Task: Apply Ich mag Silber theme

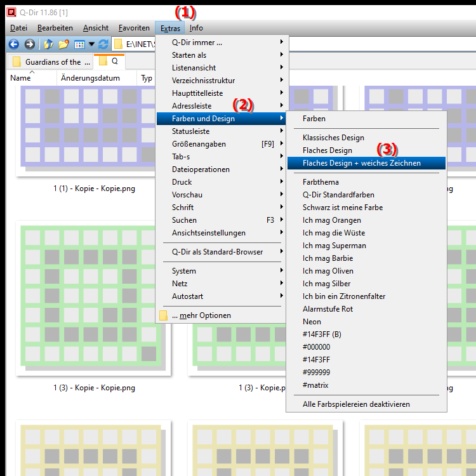Action: click(x=366, y=284)
